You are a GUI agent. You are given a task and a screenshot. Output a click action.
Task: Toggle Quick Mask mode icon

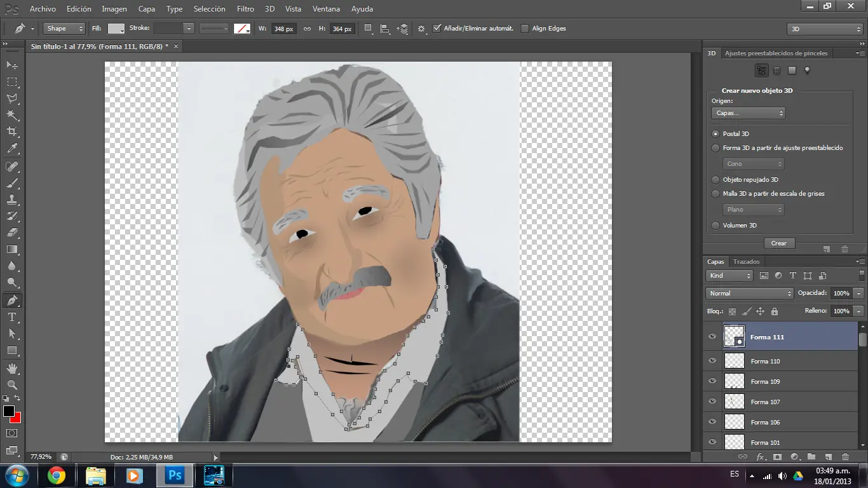point(12,433)
